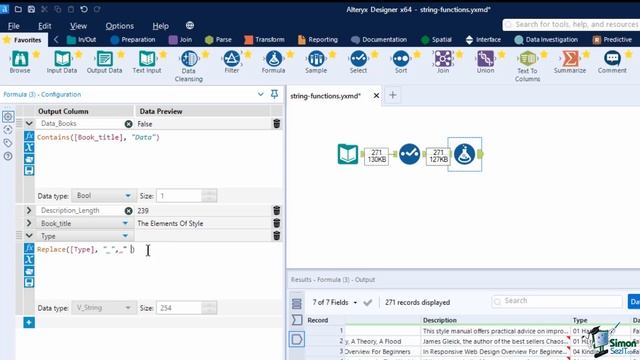Delete the Type expression row
The width and height of the screenshot is (640, 360).
(x=276, y=236)
